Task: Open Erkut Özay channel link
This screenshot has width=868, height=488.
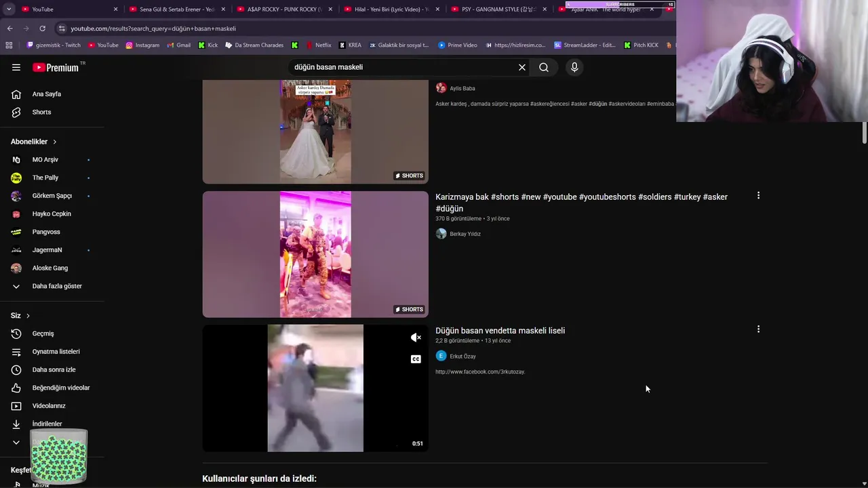Action: (462, 357)
